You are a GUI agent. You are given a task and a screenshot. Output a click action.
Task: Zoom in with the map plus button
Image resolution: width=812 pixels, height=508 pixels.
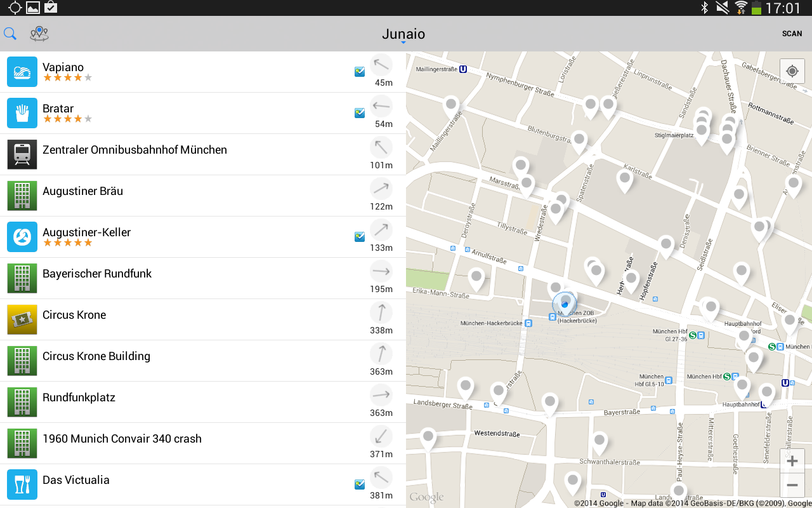792,462
